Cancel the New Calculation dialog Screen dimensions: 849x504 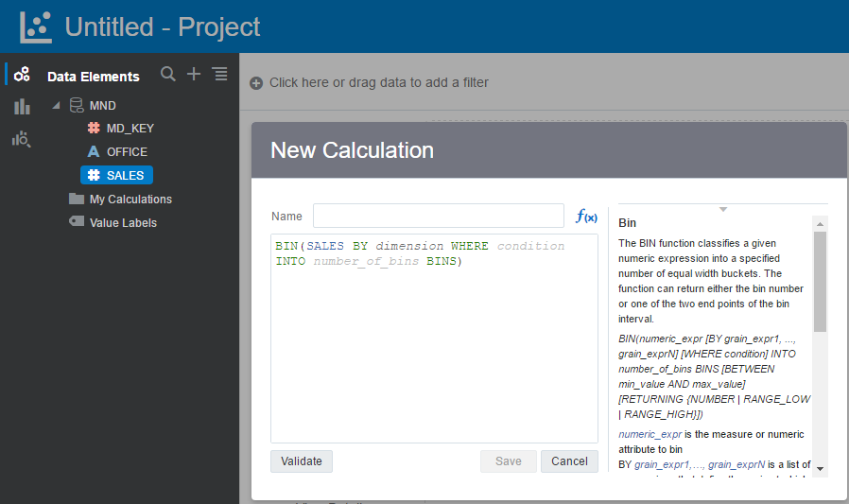(569, 461)
